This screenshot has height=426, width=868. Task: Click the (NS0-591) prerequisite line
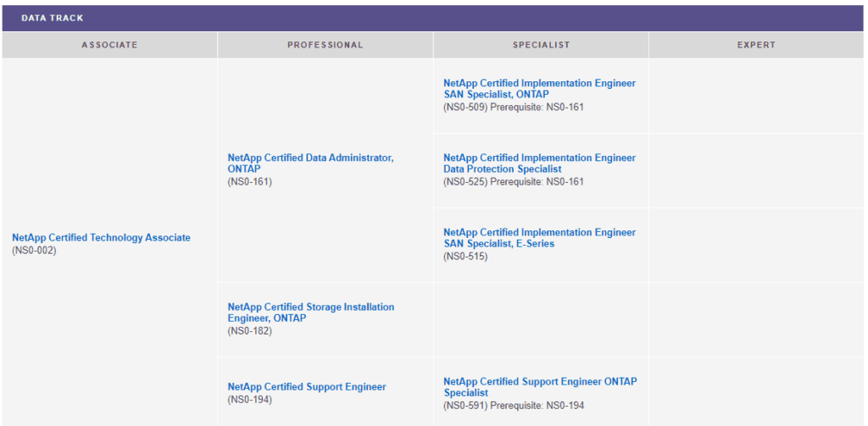click(x=513, y=406)
